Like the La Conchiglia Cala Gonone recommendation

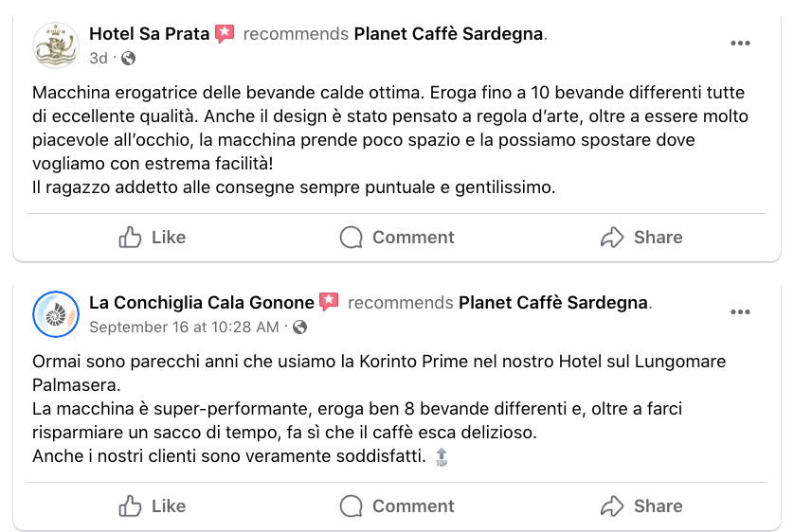coord(153,506)
